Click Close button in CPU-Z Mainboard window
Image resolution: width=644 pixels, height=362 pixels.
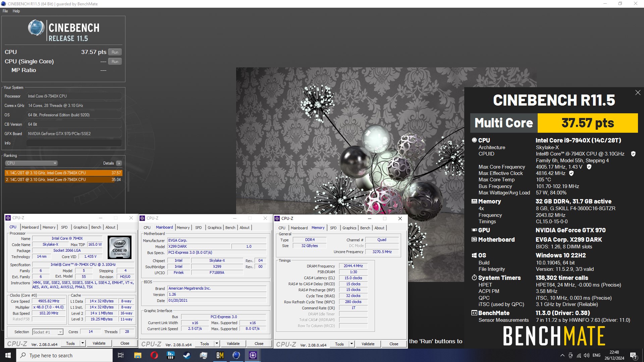coord(259,344)
